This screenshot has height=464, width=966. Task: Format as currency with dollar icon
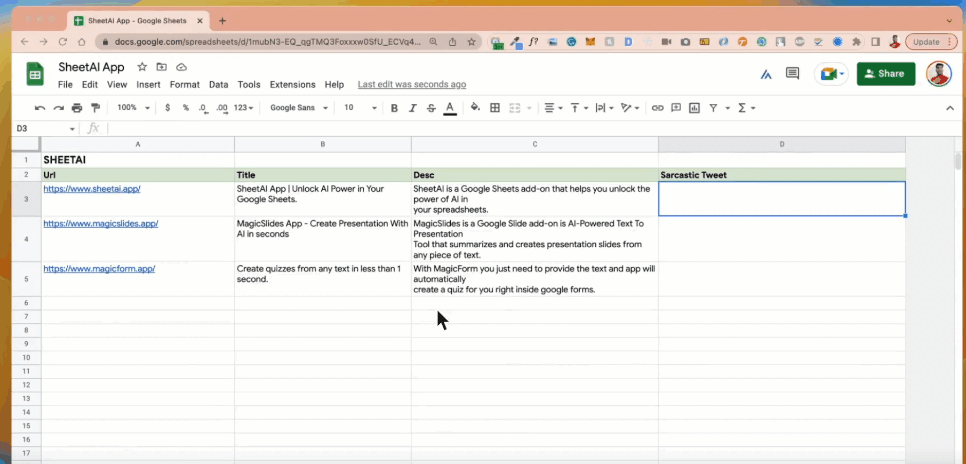[168, 108]
